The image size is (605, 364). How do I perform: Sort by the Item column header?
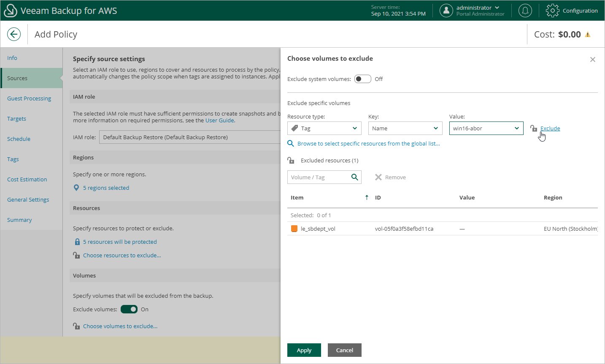coord(297,197)
